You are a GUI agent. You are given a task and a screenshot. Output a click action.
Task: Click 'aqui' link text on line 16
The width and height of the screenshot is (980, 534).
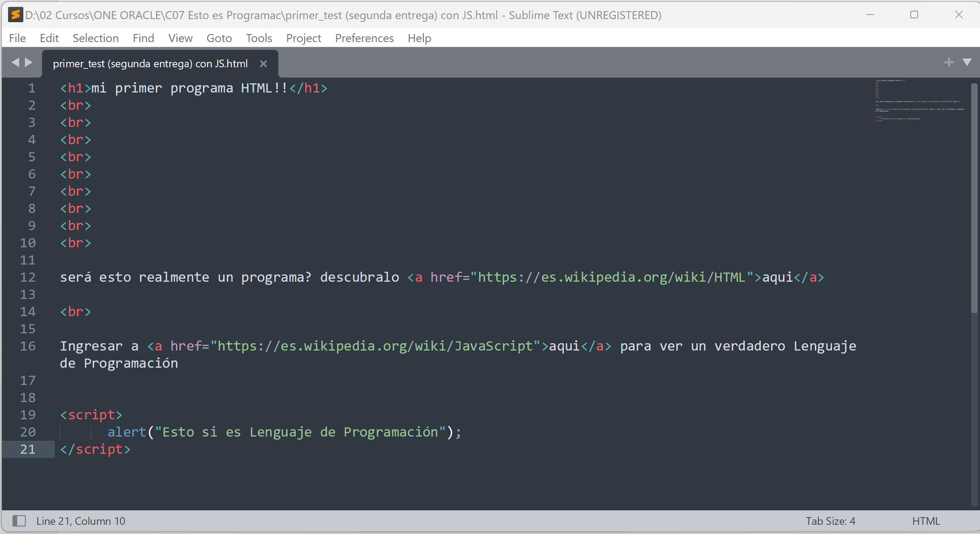click(x=565, y=346)
